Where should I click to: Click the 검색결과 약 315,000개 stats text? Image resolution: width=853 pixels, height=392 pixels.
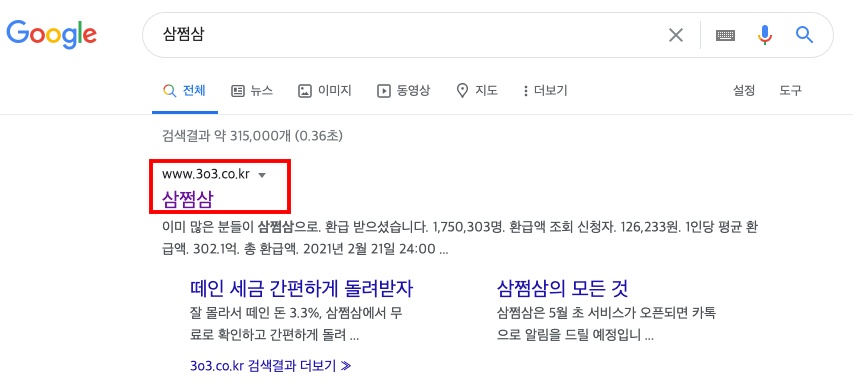(x=252, y=135)
